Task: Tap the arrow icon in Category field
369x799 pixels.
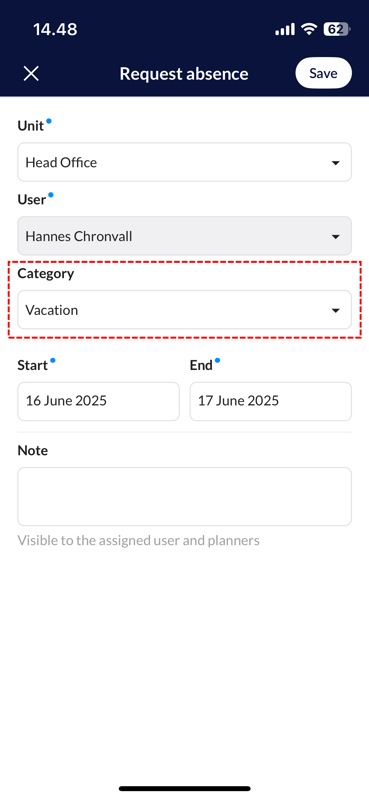Action: tap(335, 311)
